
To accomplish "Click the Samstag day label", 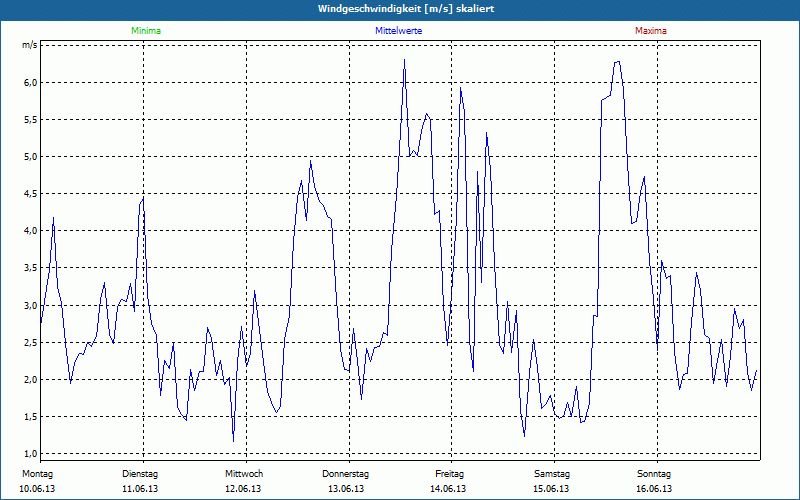I will point(552,474).
